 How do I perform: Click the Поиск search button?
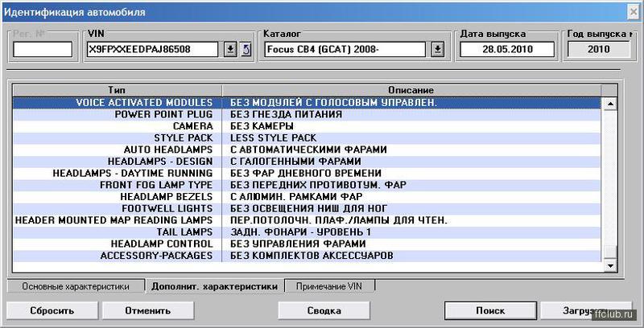490,311
